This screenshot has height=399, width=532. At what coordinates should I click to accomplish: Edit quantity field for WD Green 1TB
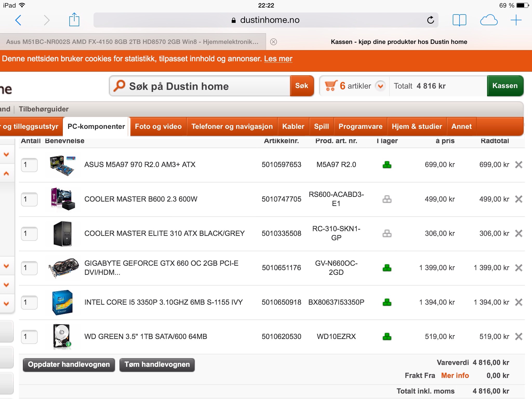click(x=29, y=337)
